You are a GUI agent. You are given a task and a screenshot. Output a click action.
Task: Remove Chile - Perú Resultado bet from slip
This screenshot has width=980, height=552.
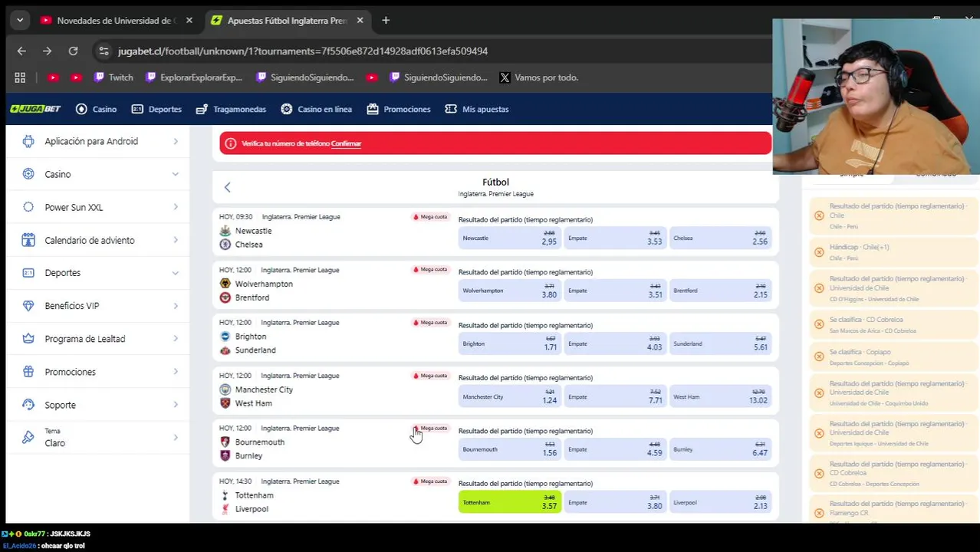point(819,215)
